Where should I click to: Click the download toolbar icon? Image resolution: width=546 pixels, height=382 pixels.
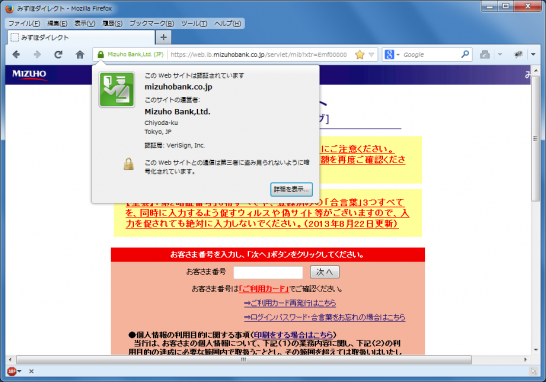(485, 55)
